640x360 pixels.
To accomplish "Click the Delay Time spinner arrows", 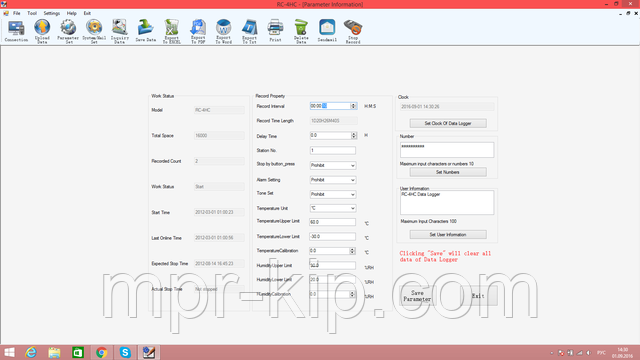I will pyautogui.click(x=353, y=135).
